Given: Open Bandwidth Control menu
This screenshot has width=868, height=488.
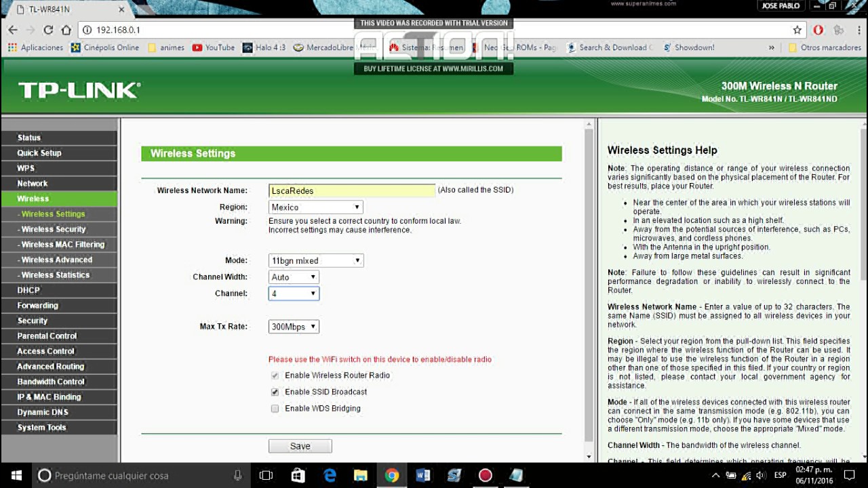Looking at the screenshot, I should tap(58, 382).
